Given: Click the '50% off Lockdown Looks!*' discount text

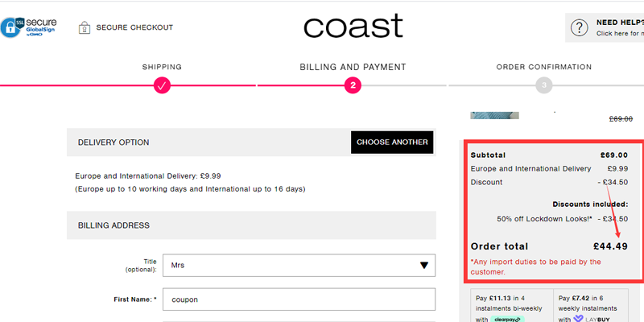Looking at the screenshot, I should pos(545,219).
